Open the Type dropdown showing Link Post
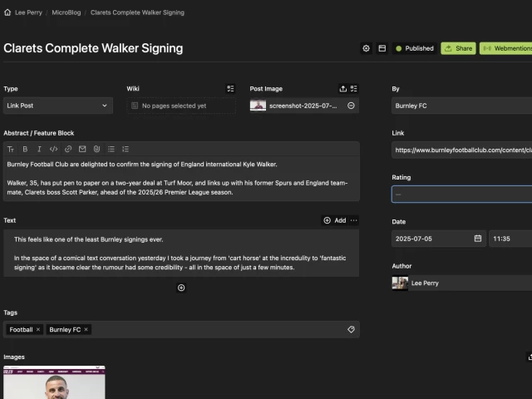The width and height of the screenshot is (532, 399). point(57,106)
